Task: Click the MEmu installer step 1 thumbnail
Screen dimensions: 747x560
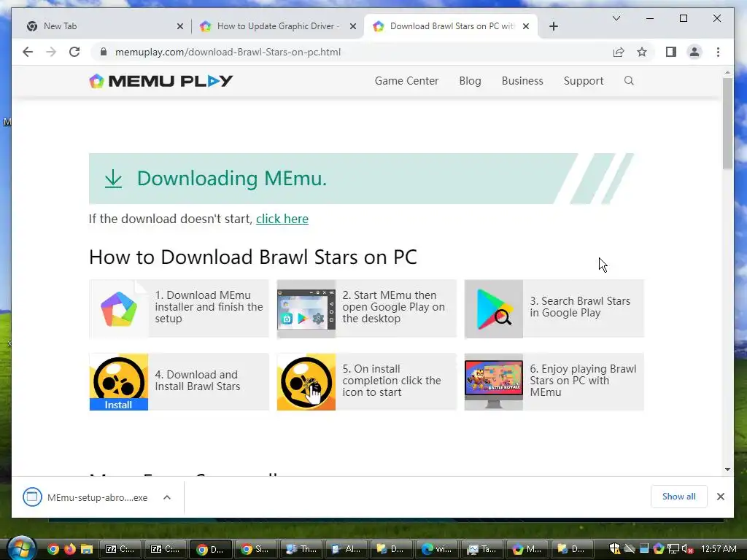Action: coord(119,308)
